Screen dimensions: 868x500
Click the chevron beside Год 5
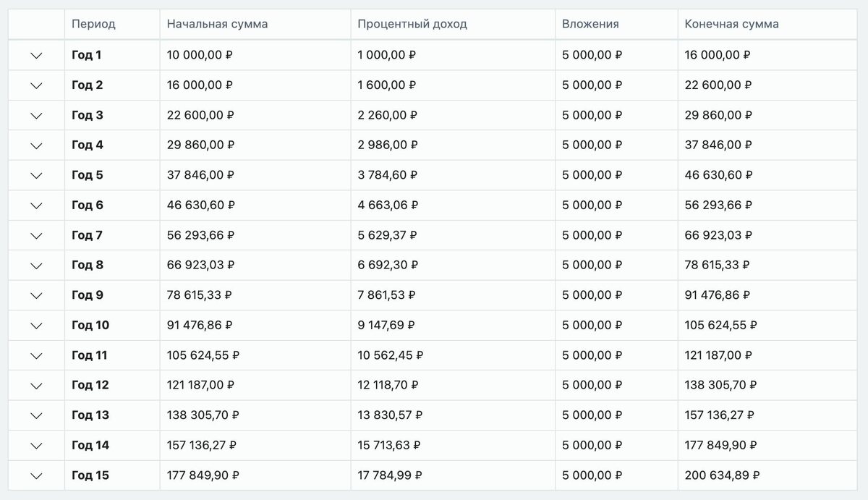36,175
